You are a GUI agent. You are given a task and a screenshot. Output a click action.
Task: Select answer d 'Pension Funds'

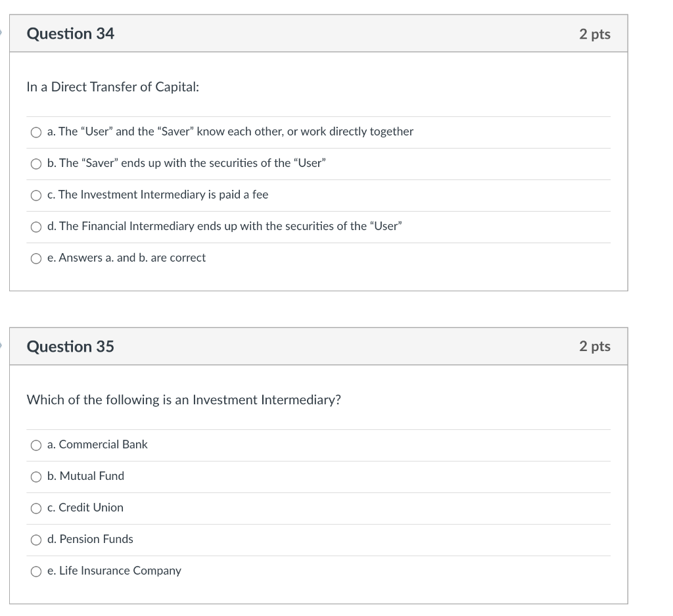[36, 539]
